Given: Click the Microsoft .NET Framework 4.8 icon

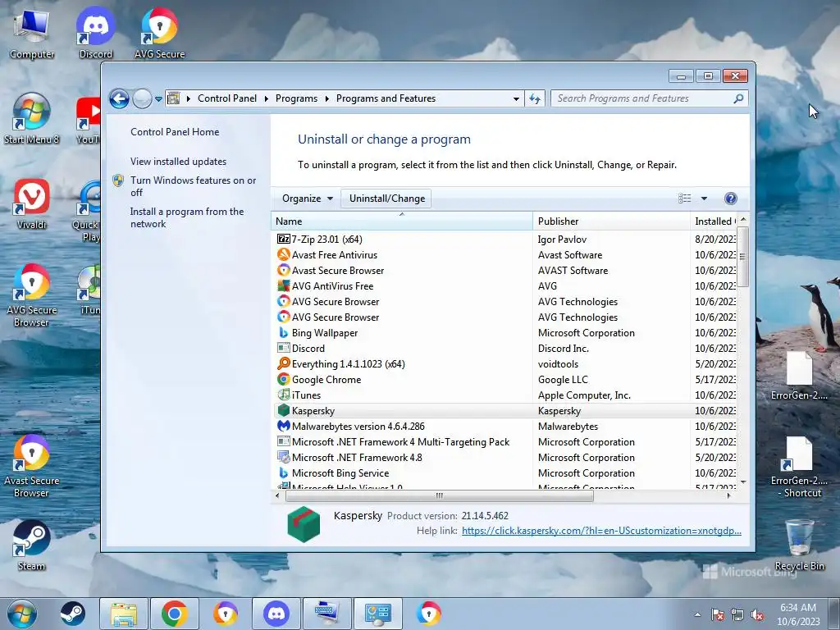Looking at the screenshot, I should pyautogui.click(x=283, y=458).
